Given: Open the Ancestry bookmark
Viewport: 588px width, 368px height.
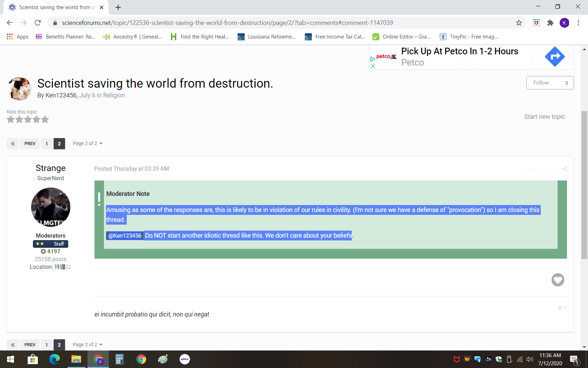Looking at the screenshot, I should pos(133,37).
